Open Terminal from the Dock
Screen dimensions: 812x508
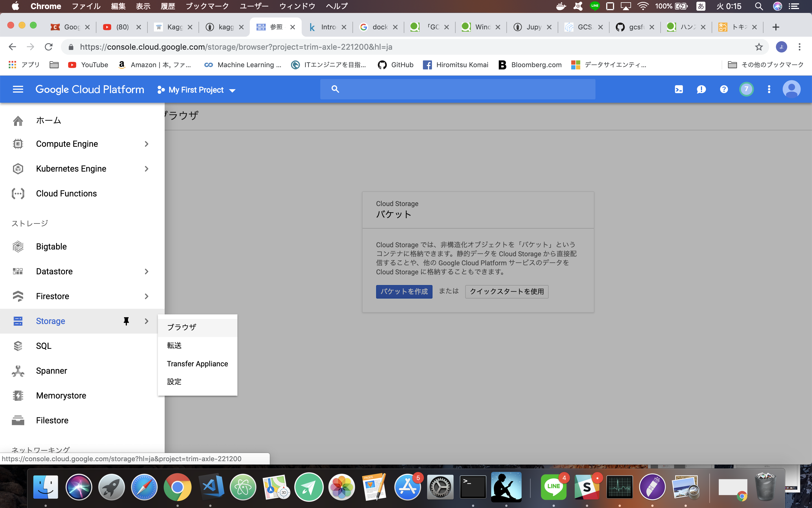coord(473,487)
